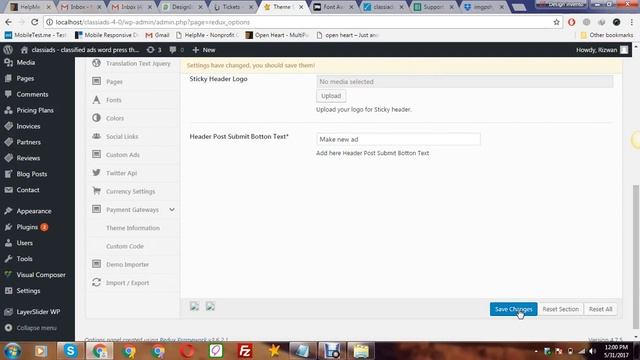
Task: Click the taskbar volume speaker icon
Action: [x=592, y=351]
